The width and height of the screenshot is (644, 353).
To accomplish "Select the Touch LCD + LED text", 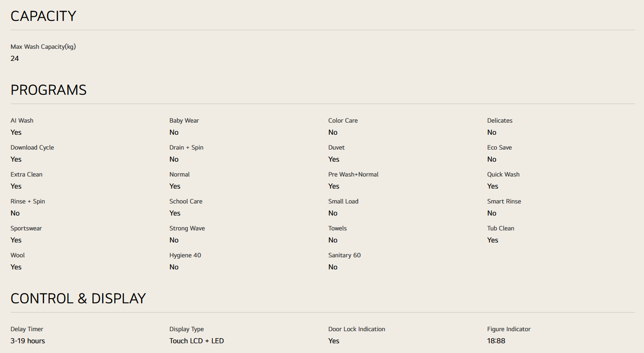I will pyautogui.click(x=197, y=341).
